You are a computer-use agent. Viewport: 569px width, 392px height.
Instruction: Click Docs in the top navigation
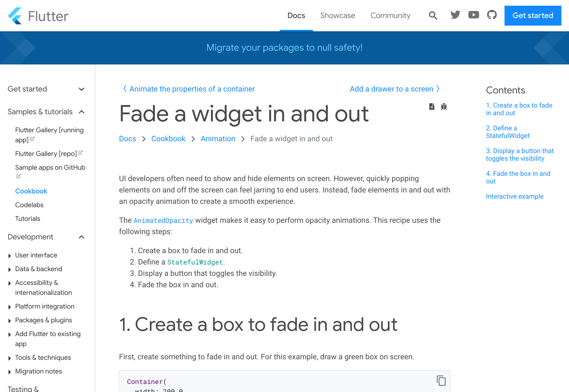coord(296,16)
